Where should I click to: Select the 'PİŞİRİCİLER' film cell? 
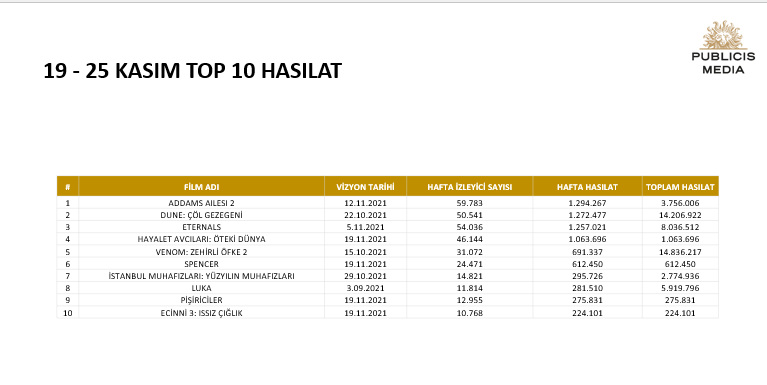click(202, 300)
